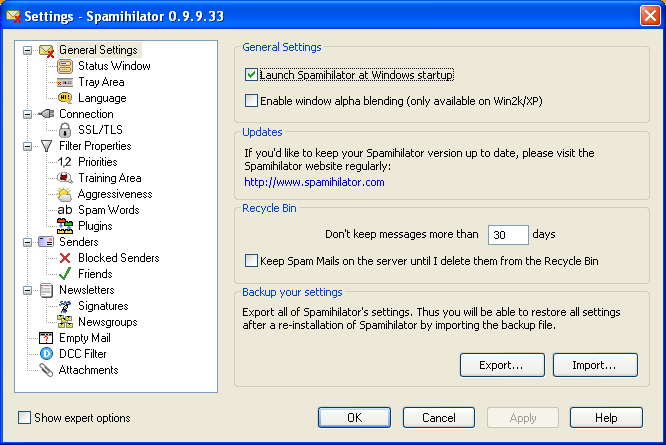
Task: Collapse the Filter Properties tree node
Action: (27, 146)
